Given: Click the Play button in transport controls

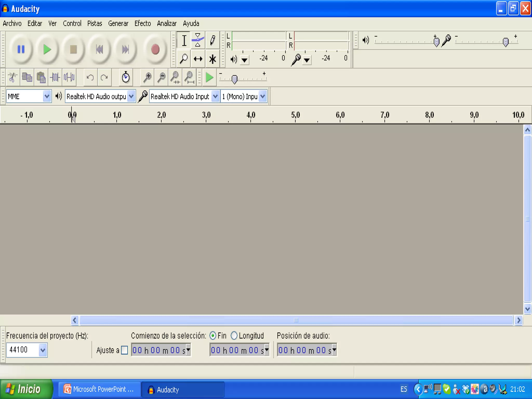Looking at the screenshot, I should click(47, 49).
